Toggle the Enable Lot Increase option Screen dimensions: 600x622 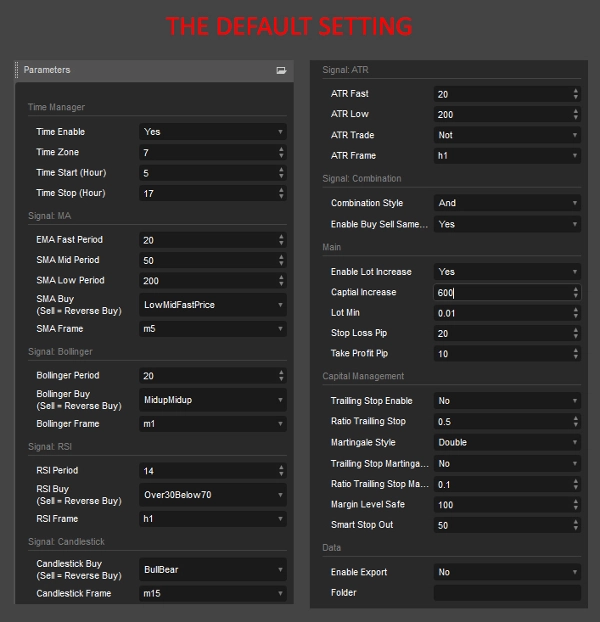tap(506, 272)
